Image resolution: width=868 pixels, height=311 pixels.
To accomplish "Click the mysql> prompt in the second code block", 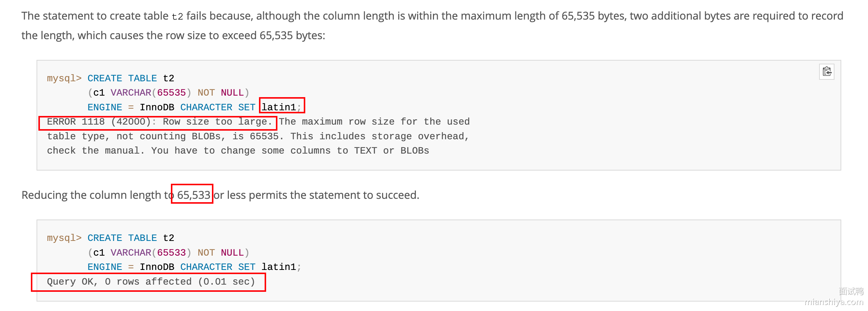I will pyautogui.click(x=64, y=238).
